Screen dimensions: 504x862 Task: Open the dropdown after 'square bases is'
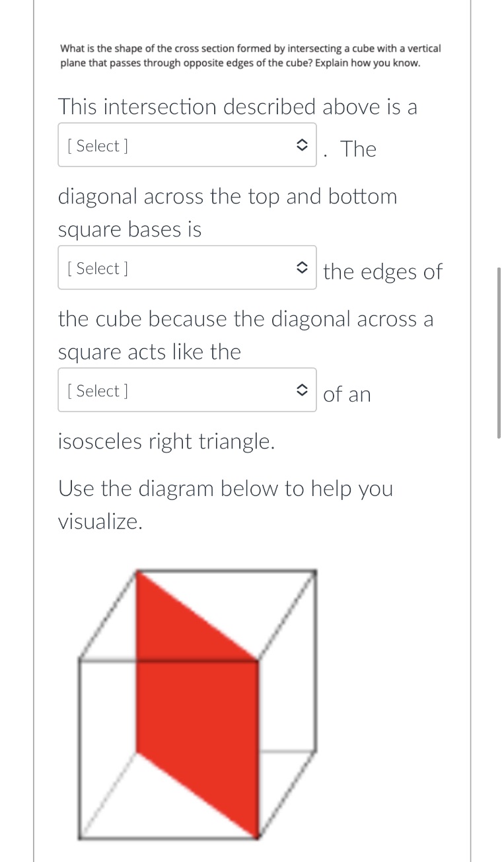click(x=187, y=267)
